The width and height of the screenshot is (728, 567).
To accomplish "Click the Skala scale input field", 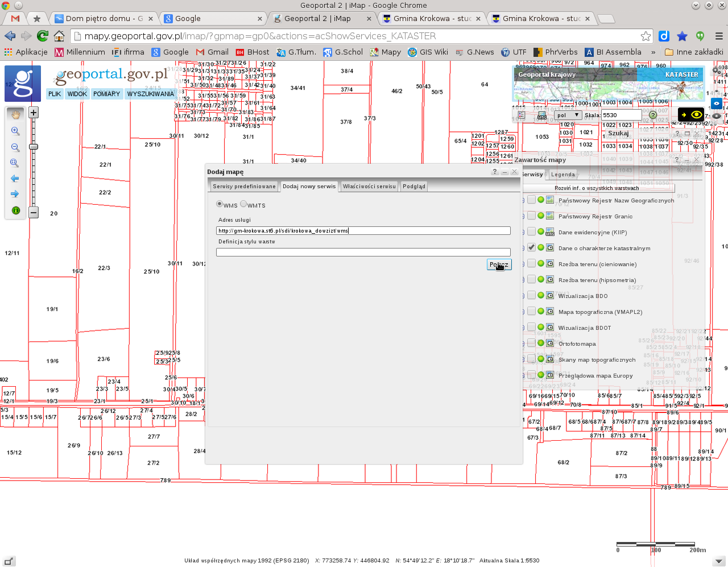I will coord(622,115).
